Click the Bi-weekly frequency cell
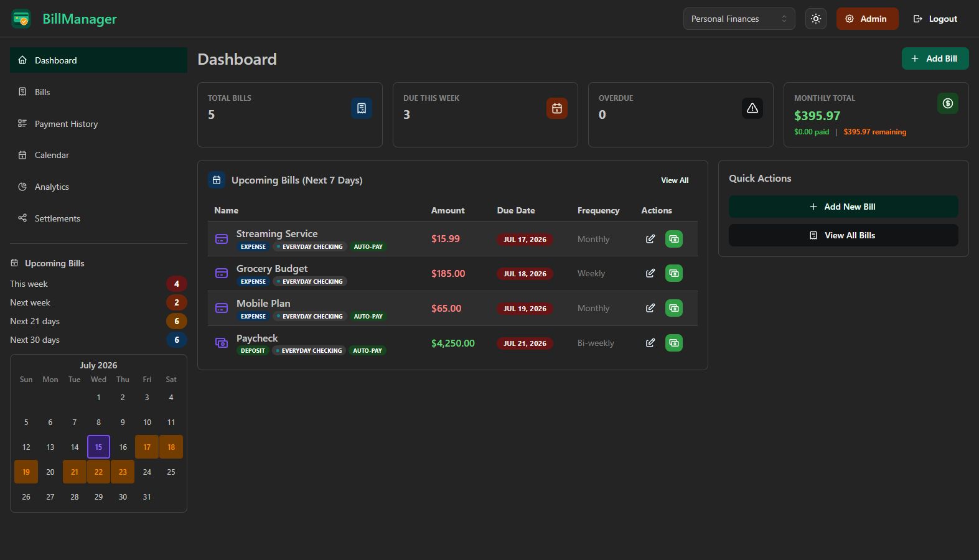979x560 pixels. 596,343
